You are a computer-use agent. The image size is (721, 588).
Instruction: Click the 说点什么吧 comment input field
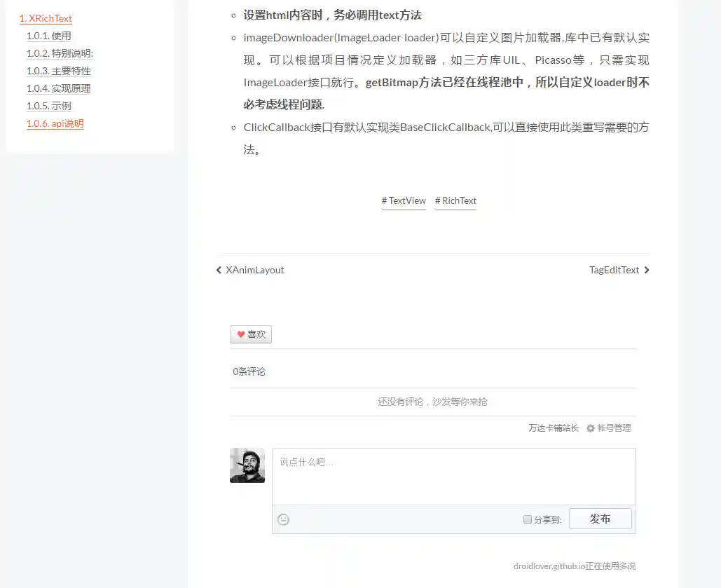point(454,475)
